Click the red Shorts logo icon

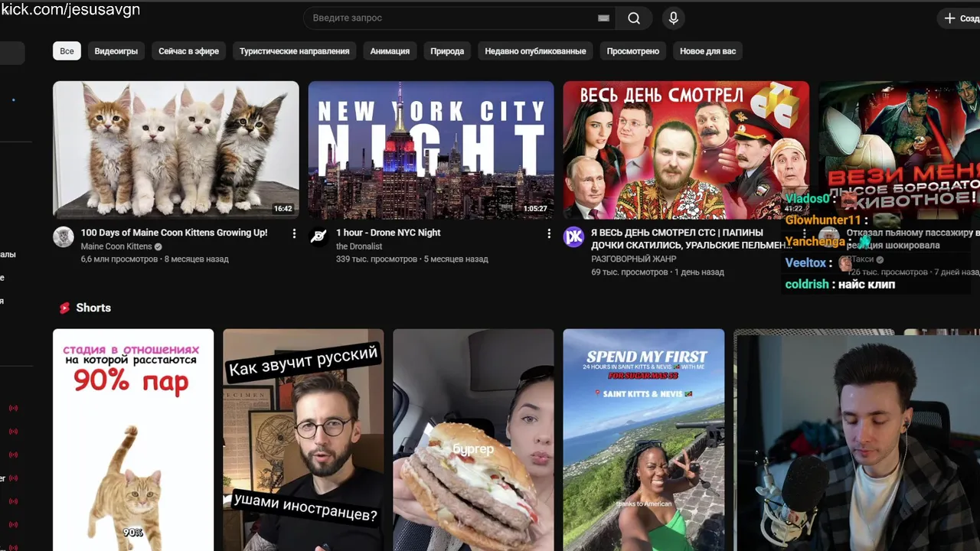point(65,308)
